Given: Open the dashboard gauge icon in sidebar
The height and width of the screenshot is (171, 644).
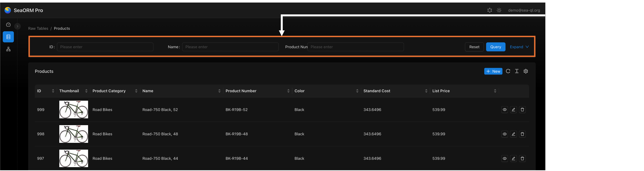Looking at the screenshot, I should 8,25.
